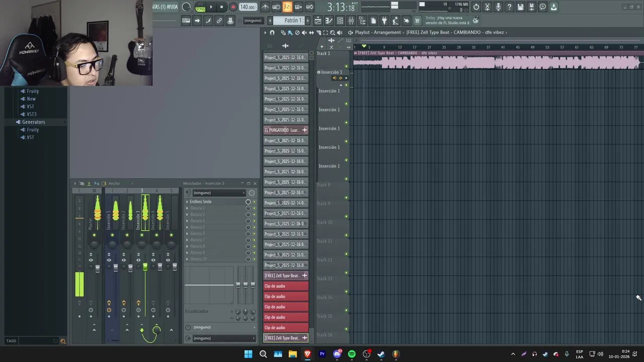644x362 pixels.
Task: Mute the Inserción 5 mixer track LED
Action: point(172,235)
